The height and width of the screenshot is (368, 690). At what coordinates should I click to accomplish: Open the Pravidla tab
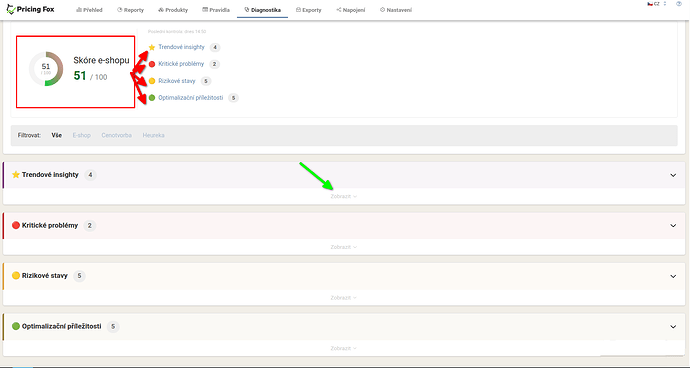[216, 10]
